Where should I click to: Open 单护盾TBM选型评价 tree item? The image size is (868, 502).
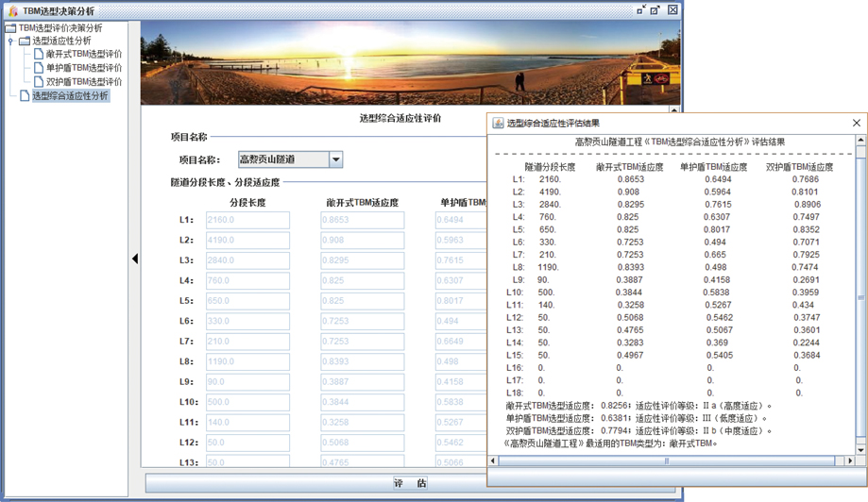pyautogui.click(x=84, y=68)
